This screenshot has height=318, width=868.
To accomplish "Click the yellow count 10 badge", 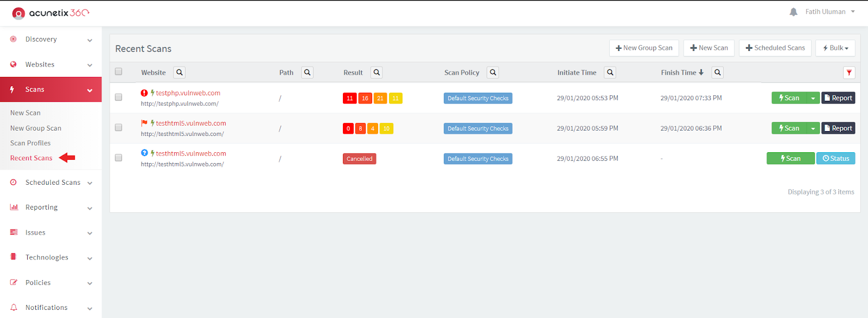I will (x=386, y=128).
